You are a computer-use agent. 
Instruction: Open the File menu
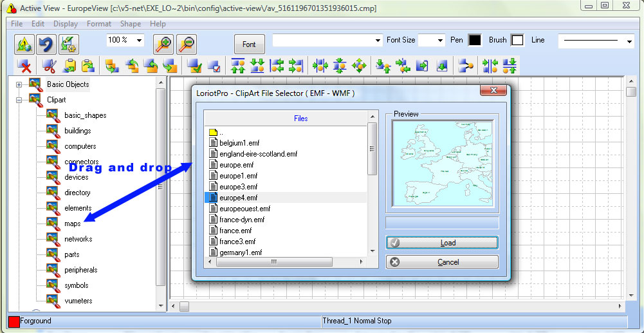(x=17, y=24)
